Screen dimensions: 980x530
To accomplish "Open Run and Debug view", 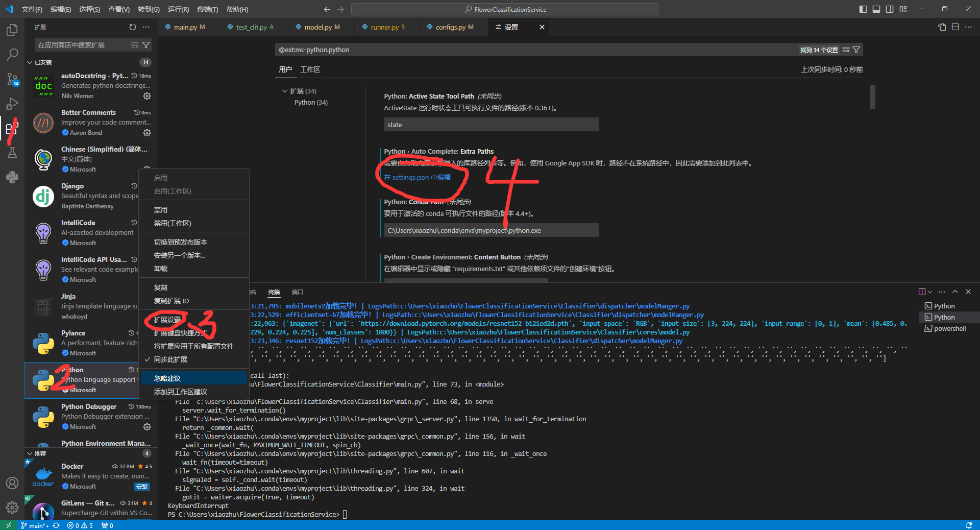I will point(12,104).
